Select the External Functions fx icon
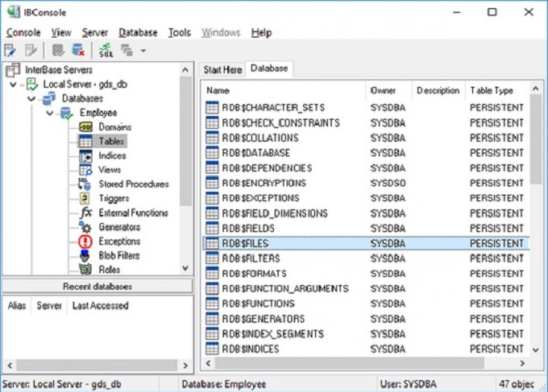The image size is (548, 392). [86, 213]
